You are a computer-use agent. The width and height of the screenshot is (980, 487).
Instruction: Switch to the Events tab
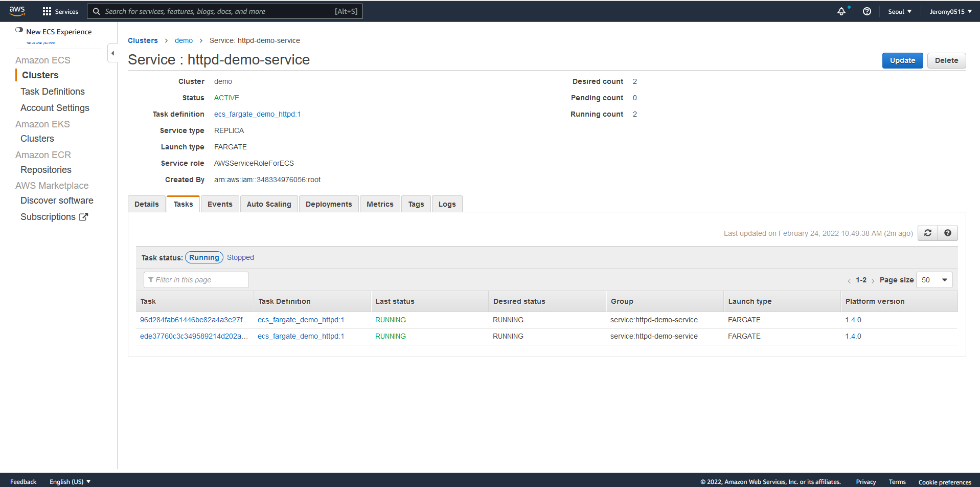(x=220, y=204)
